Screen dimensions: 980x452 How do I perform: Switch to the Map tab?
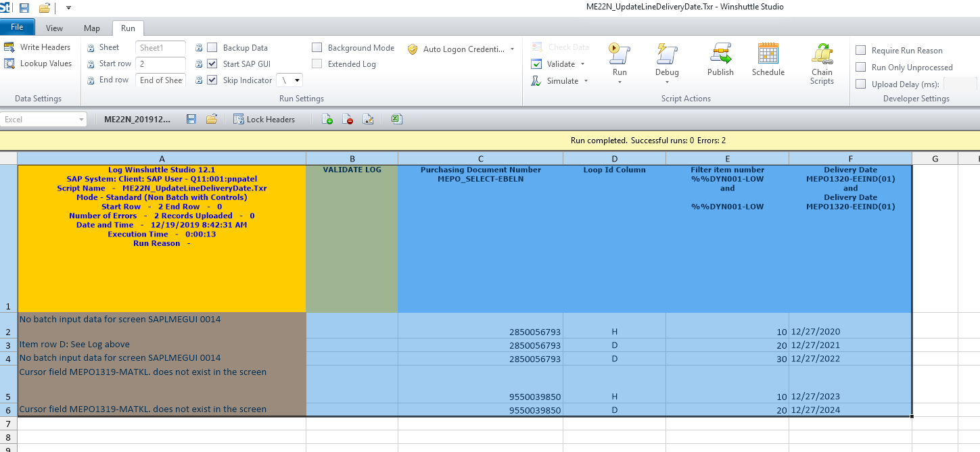(92, 28)
